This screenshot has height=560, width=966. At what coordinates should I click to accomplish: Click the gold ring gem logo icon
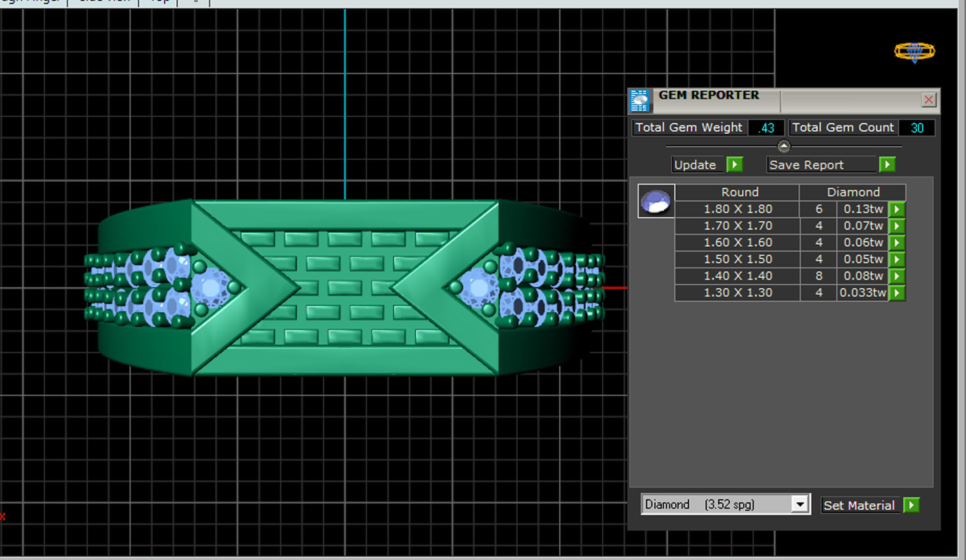pyautogui.click(x=914, y=52)
